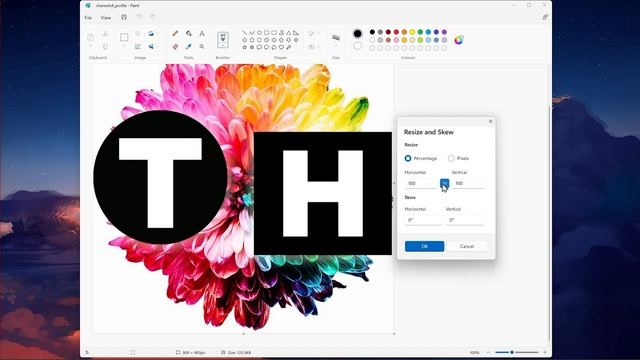Open the Brushes dropdown arrow
Screen dimensions: 640x360
(x=223, y=45)
